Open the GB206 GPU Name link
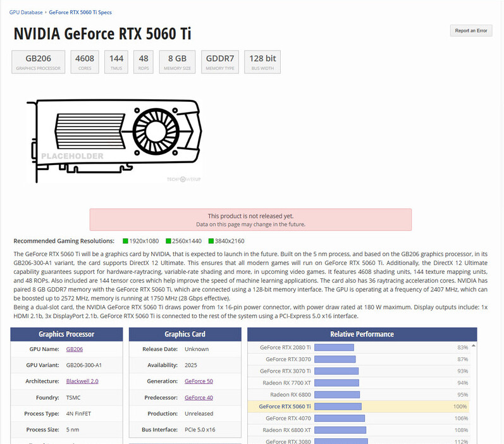Viewport: 504px width, 444px height. pyautogui.click(x=74, y=349)
